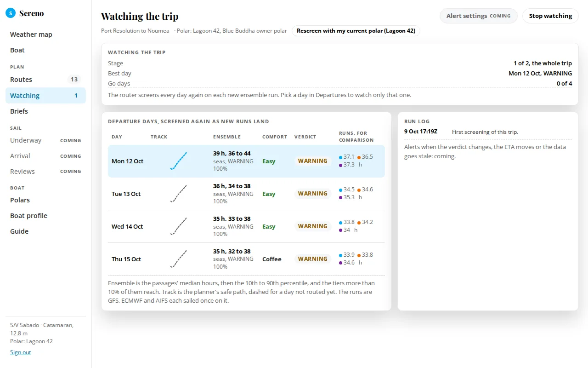588x368 pixels.
Task: Open Routes in the sidebar
Action: coord(45,80)
